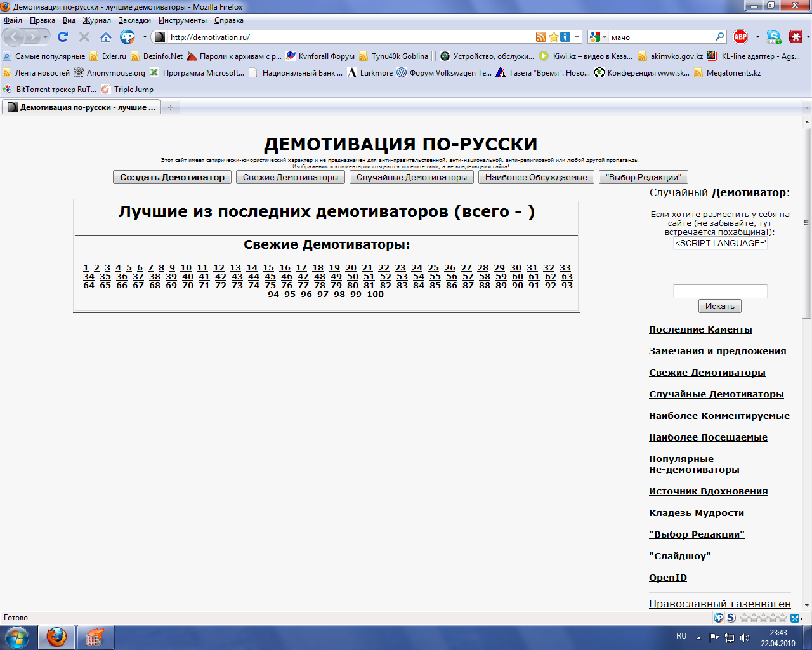The width and height of the screenshot is (812, 650).
Task: Expand the address bar history dropdown
Action: [577, 37]
